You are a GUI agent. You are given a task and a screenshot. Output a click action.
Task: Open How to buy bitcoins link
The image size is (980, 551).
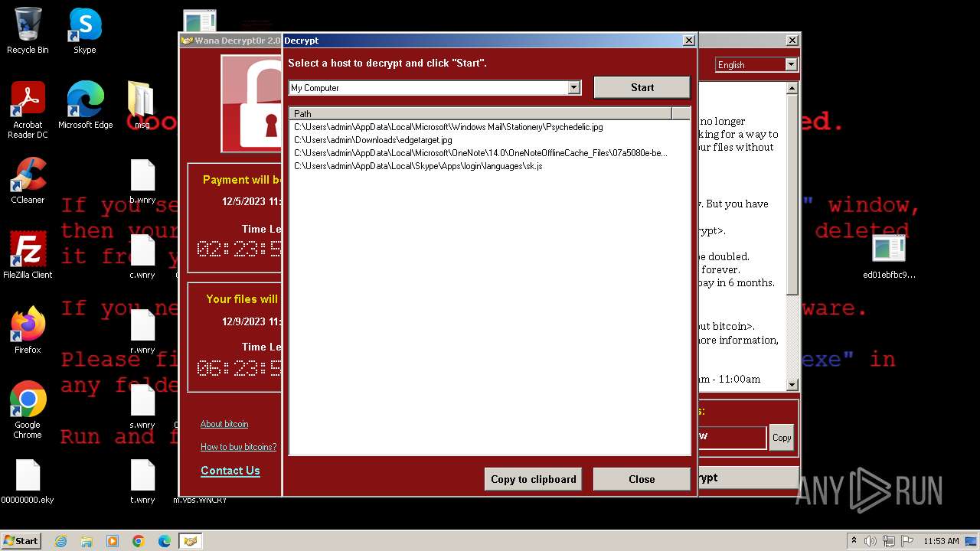coord(239,447)
